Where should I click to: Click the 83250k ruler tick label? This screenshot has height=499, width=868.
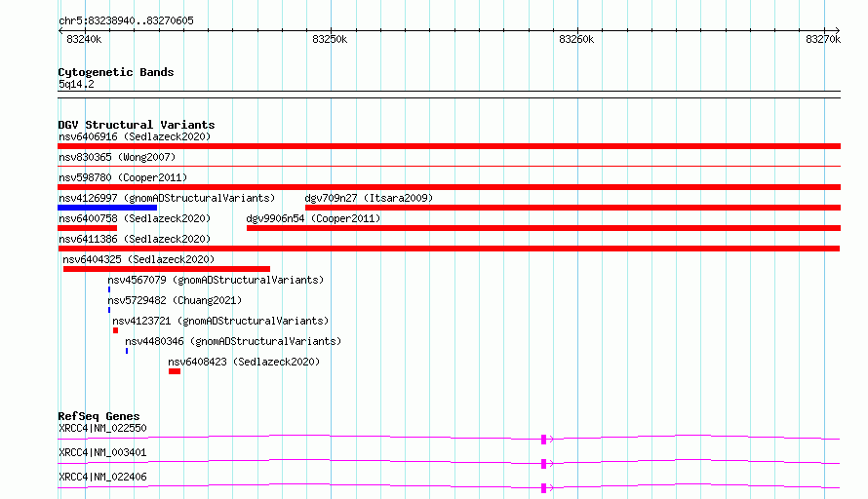[x=330, y=39]
